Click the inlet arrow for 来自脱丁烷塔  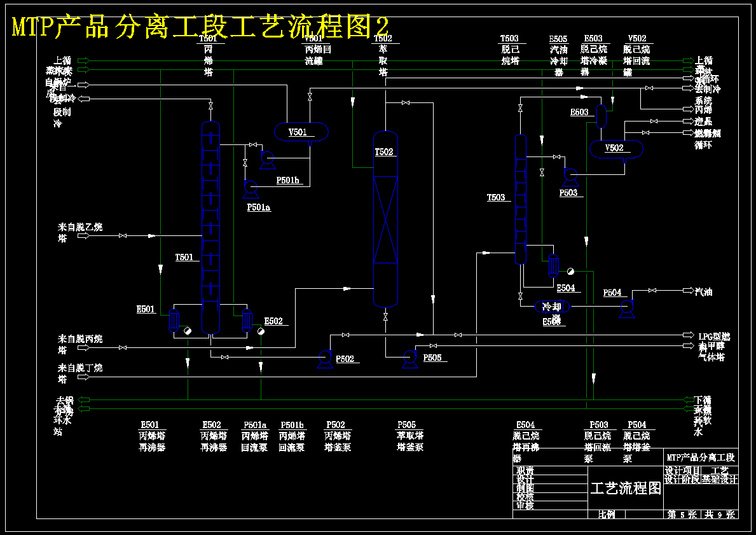pyautogui.click(x=84, y=377)
